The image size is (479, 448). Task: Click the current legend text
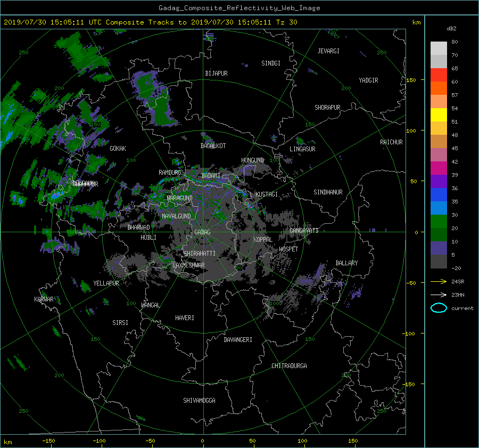(462, 308)
